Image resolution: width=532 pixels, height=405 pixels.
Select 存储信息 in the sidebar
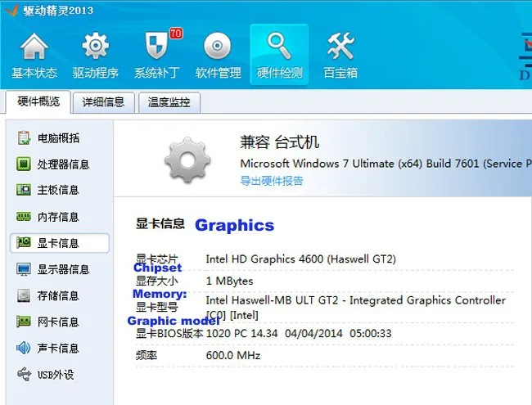coord(60,296)
